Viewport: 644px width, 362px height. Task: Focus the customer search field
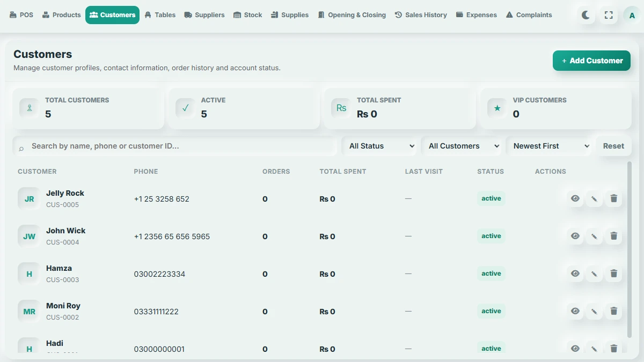175,146
